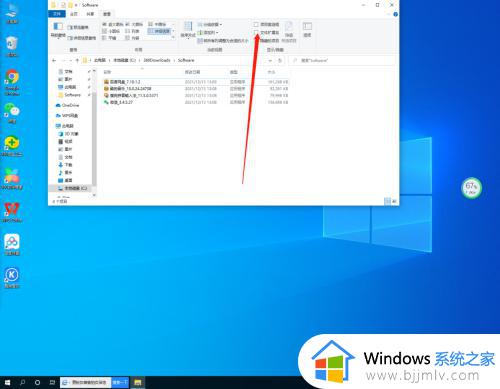Image resolution: width=500 pixels, height=389 pixels.
Task: Select the View ribbon tab
Action: pos(107,14)
